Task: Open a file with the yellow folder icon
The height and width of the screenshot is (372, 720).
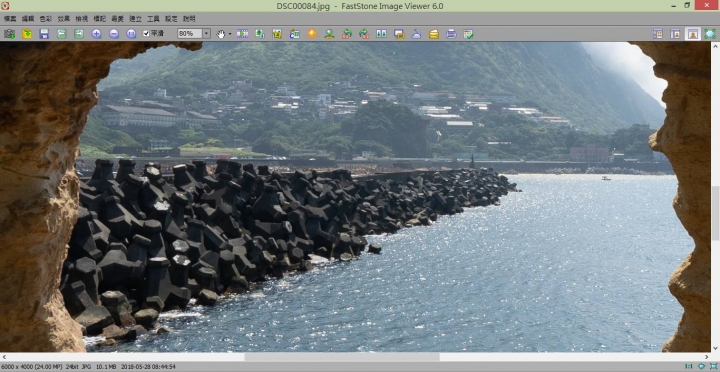Action: (x=27, y=34)
